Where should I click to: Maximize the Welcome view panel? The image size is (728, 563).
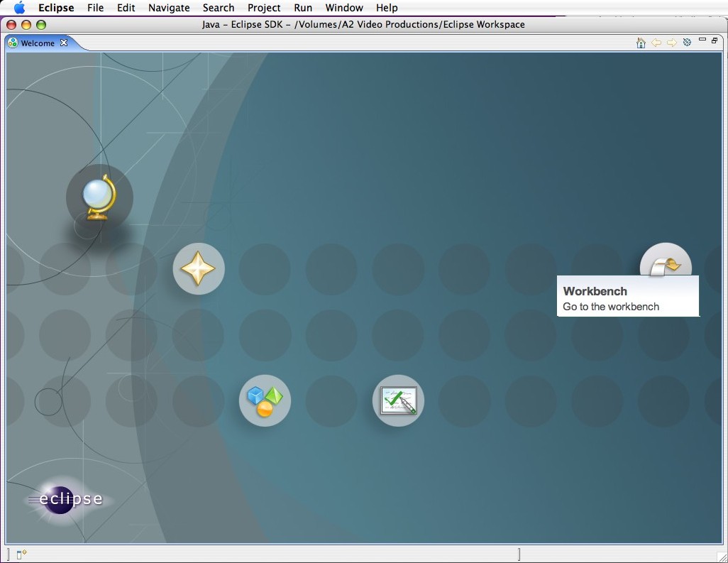[x=715, y=40]
